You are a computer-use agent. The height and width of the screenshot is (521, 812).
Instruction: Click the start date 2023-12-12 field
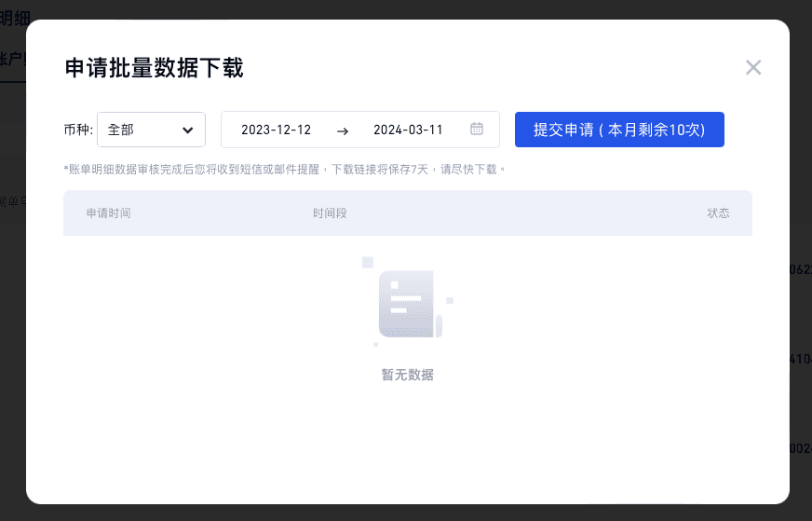tap(276, 130)
